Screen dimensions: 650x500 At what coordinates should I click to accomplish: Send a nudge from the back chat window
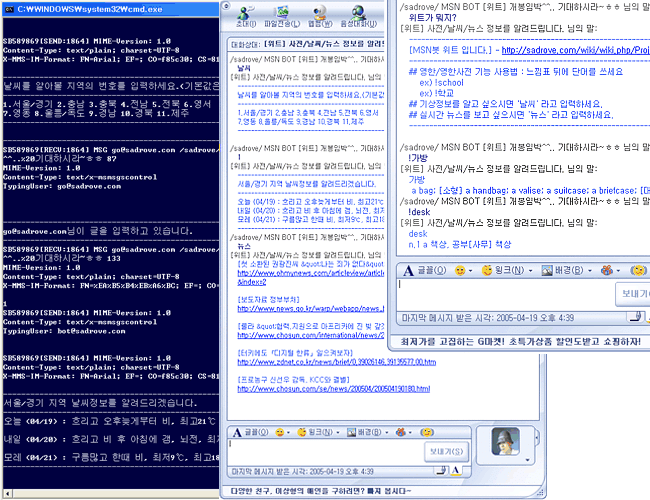pos(427,432)
